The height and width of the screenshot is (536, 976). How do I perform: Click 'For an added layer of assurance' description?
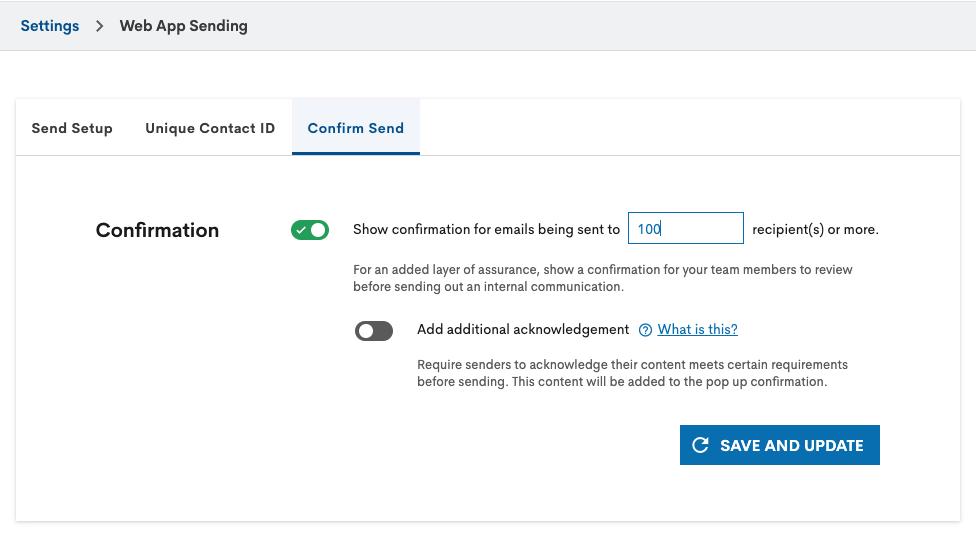(x=603, y=278)
